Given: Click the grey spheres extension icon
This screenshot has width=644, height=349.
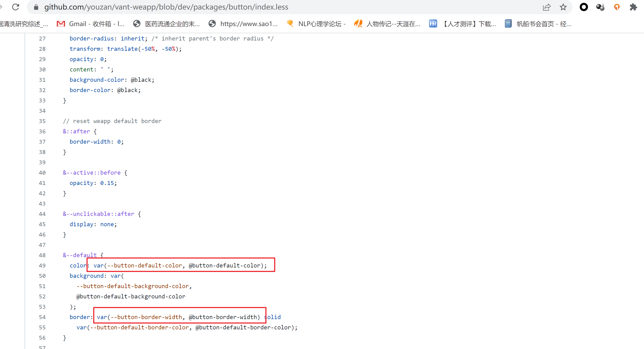Looking at the screenshot, I should pyautogui.click(x=600, y=7).
